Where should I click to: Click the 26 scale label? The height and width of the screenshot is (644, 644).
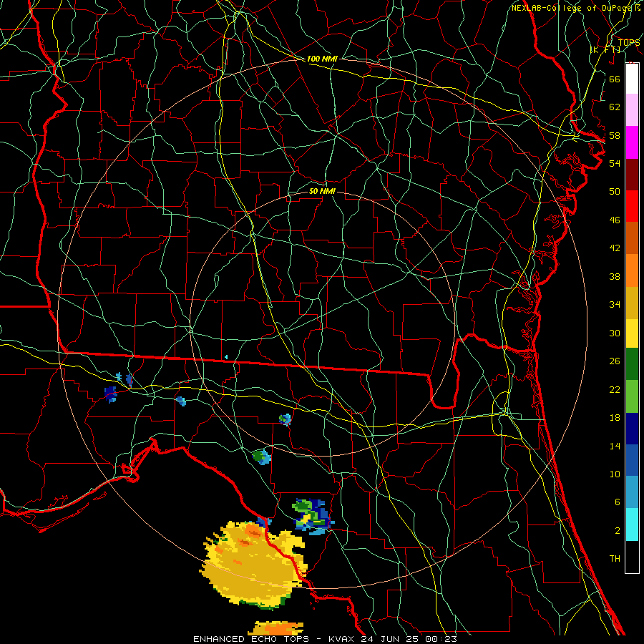coord(615,361)
